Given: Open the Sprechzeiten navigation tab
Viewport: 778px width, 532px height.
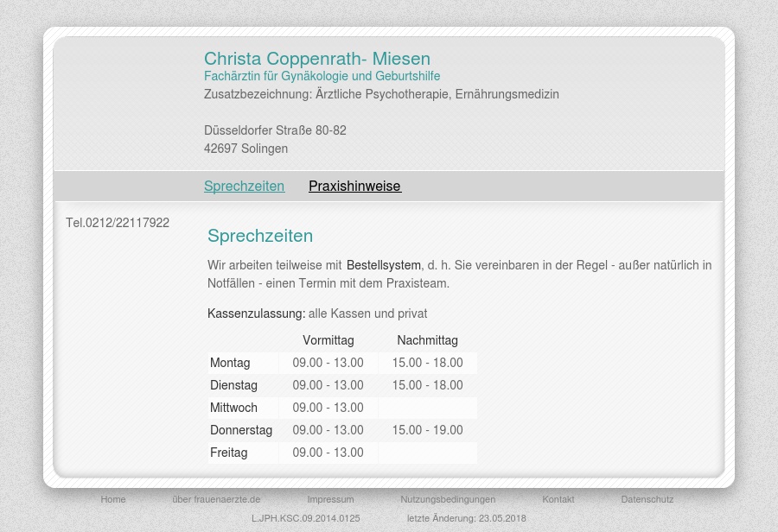Looking at the screenshot, I should coord(244,187).
